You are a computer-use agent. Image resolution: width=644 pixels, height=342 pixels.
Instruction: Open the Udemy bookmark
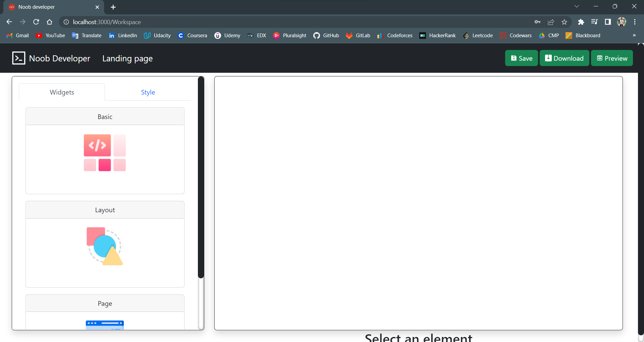[x=227, y=36]
